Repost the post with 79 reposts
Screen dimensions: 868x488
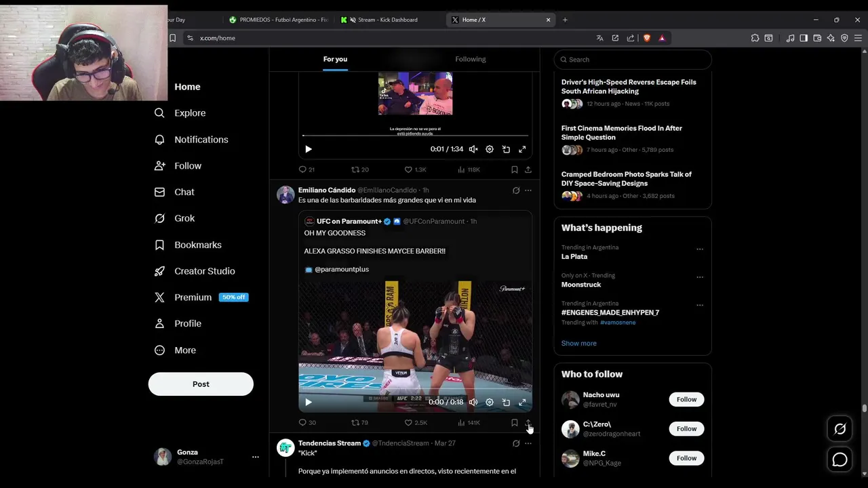(359, 423)
